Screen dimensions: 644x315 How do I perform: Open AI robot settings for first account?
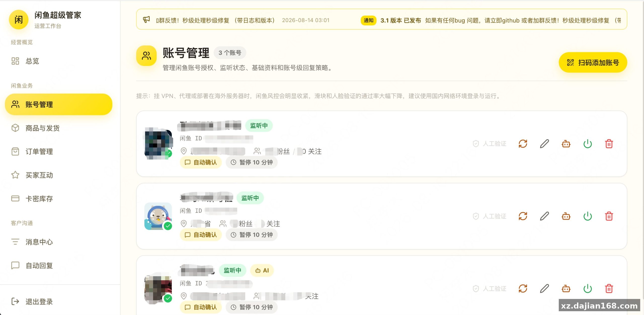[x=566, y=144]
